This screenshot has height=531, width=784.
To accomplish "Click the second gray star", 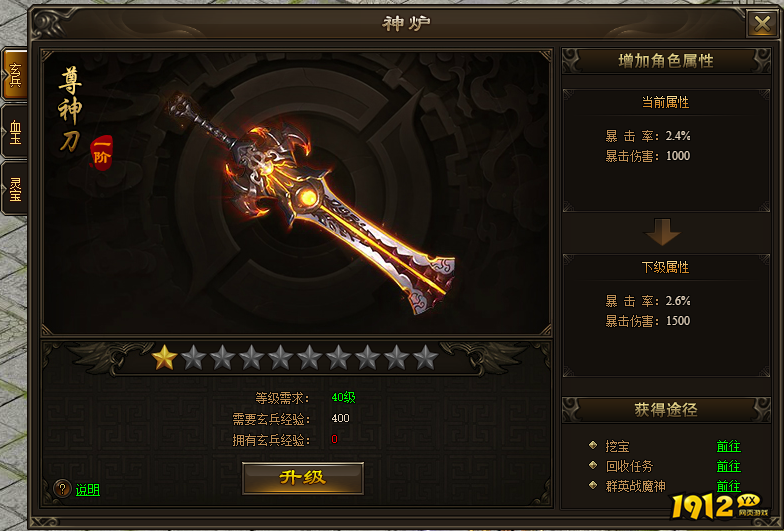I will click(222, 357).
